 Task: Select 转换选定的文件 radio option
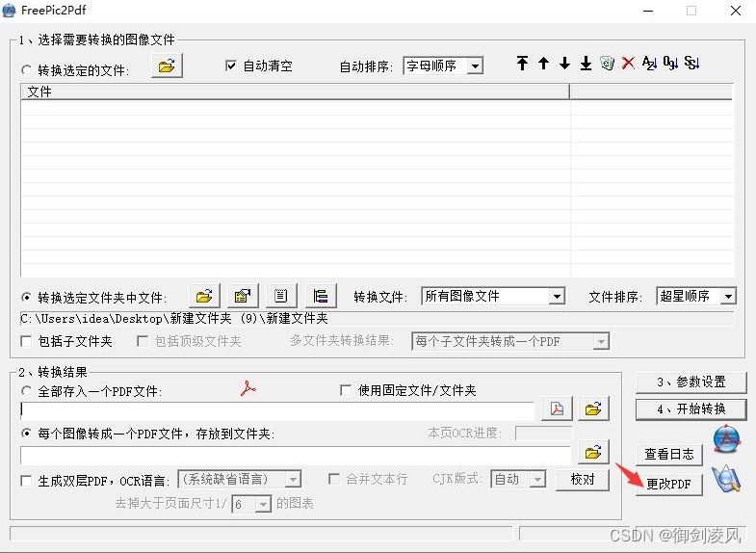point(27,70)
